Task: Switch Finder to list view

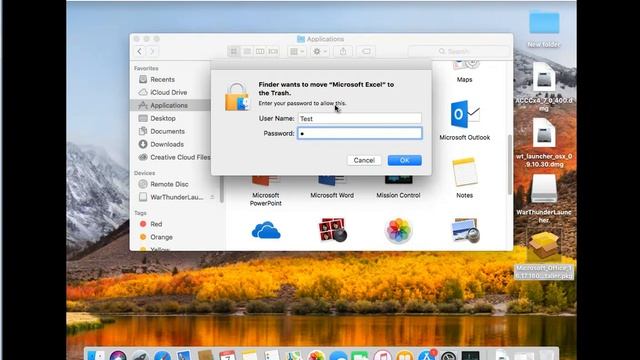Action: [x=247, y=51]
